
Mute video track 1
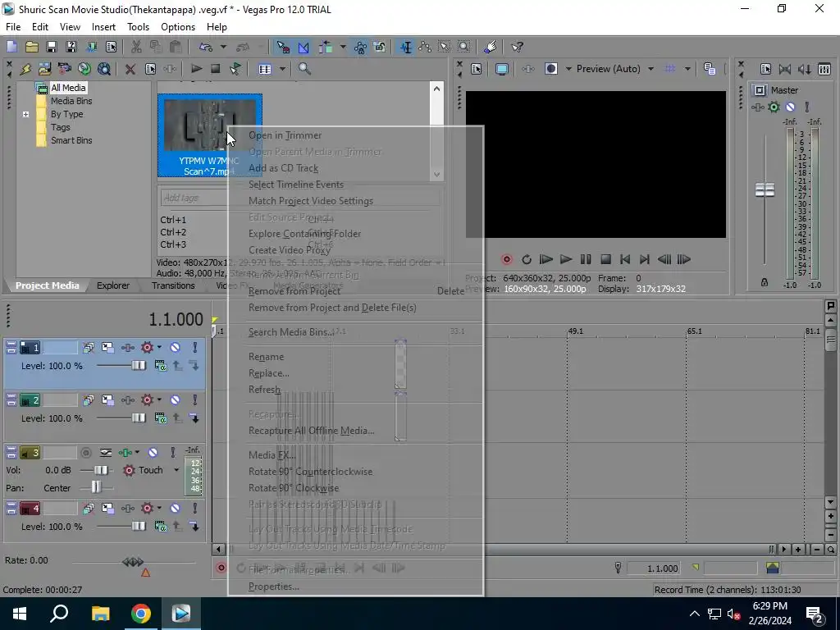175,348
